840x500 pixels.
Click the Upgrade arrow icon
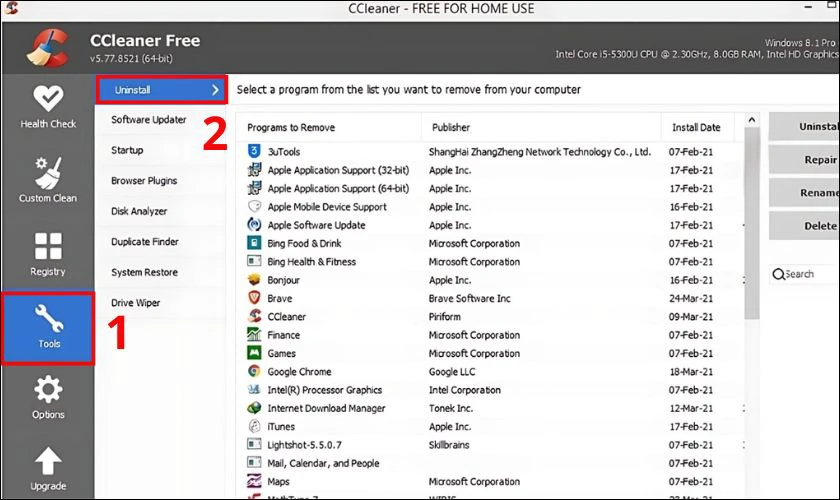[x=48, y=460]
